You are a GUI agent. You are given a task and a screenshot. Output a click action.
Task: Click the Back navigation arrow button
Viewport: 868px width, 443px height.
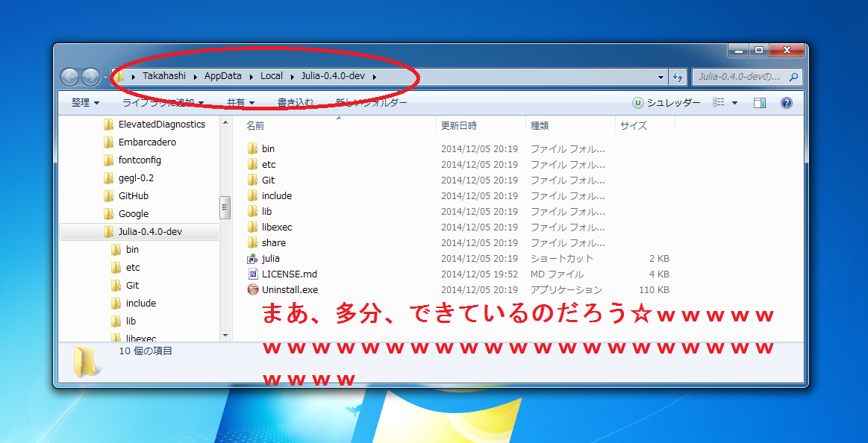pos(69,77)
